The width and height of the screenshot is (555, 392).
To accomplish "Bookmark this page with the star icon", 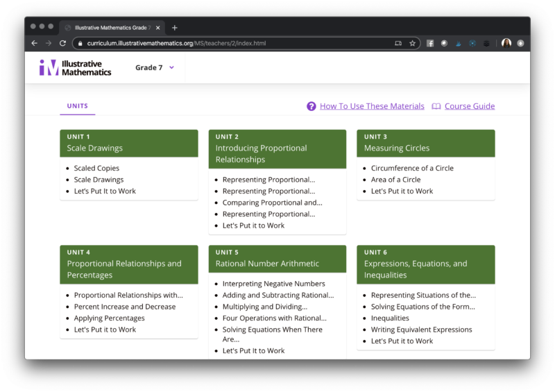I will 412,43.
